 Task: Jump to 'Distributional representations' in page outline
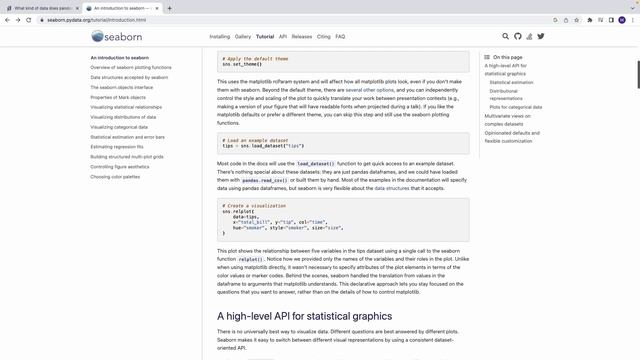[x=506, y=95]
